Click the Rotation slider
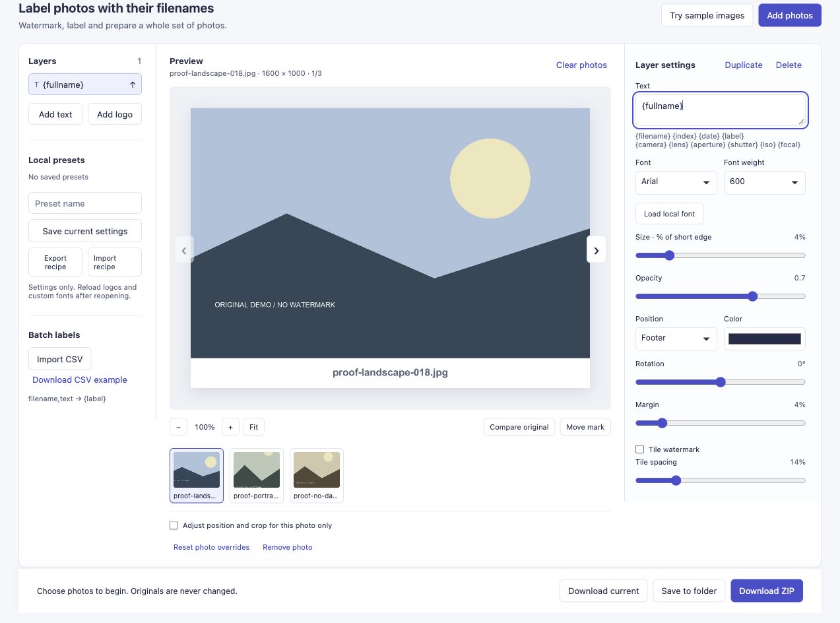This screenshot has height=623, width=840. point(721,382)
